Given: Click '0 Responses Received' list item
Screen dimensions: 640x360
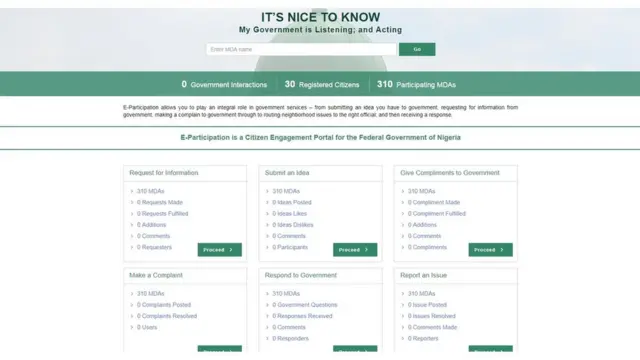Looking at the screenshot, I should point(302,316).
